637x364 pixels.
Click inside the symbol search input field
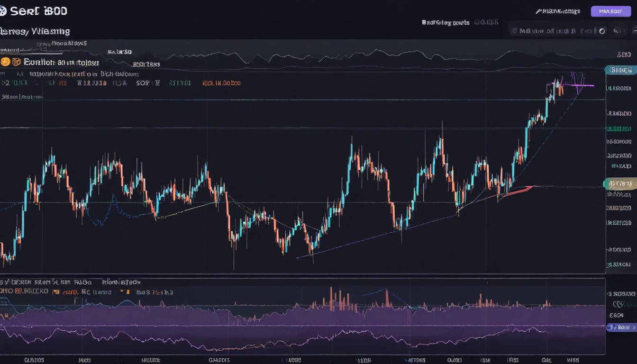[559, 30]
